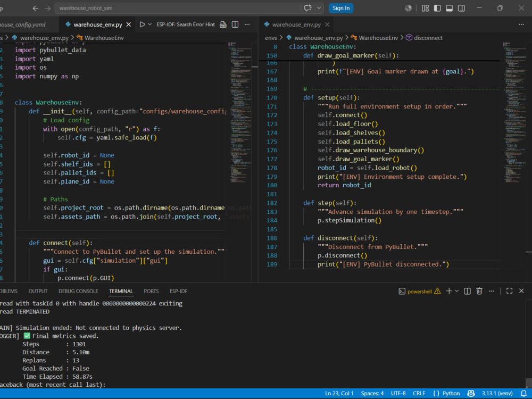Click disconnect method in right breadcrumb
Viewport: 532px width, 399px height.
(428, 38)
